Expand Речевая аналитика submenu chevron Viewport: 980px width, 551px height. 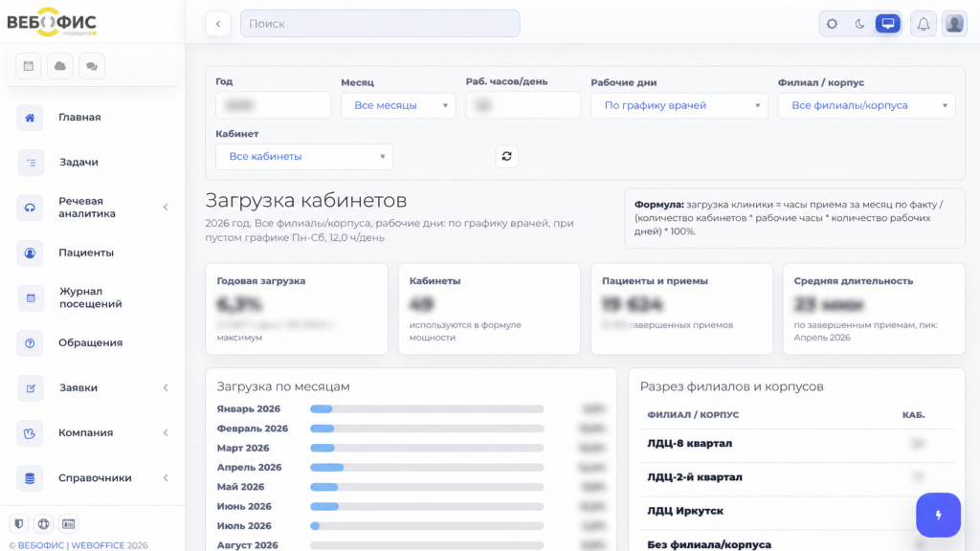tap(166, 208)
